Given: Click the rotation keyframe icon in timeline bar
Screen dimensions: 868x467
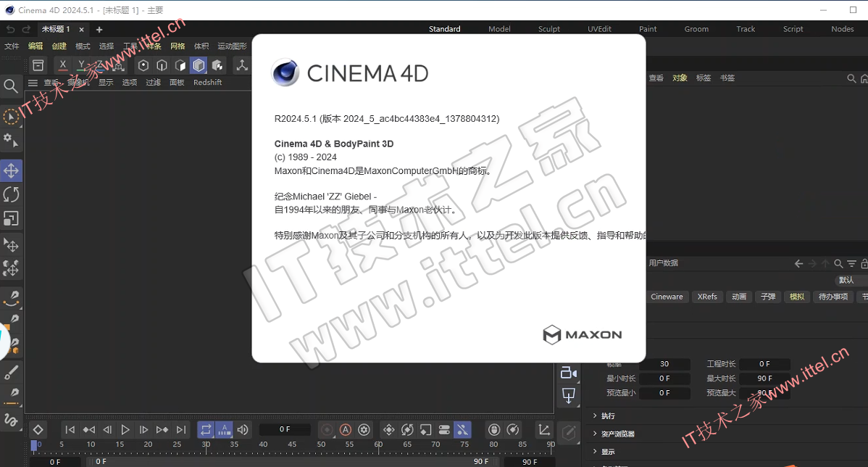Looking at the screenshot, I should coord(407,430).
